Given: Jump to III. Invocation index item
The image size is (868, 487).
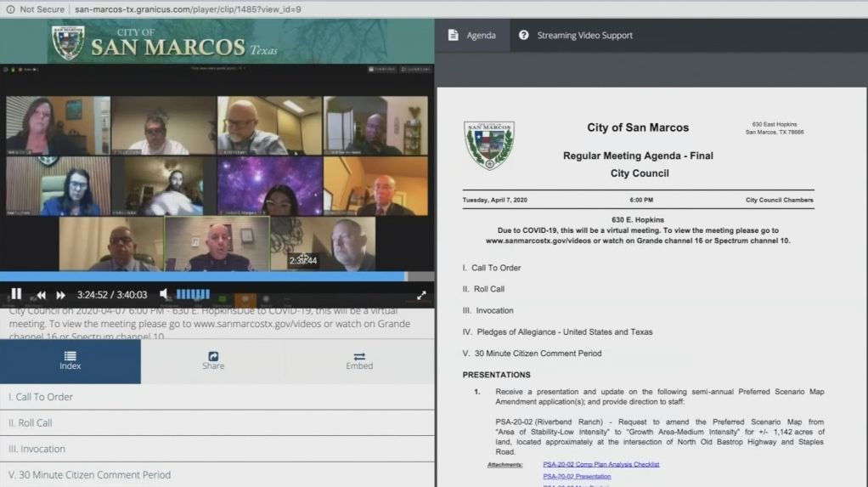Looking at the screenshot, I should point(37,449).
